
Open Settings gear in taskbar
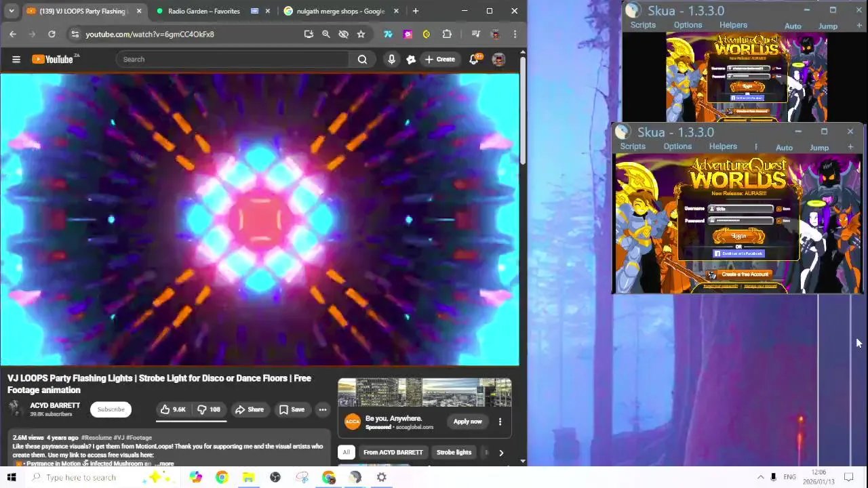pyautogui.click(x=382, y=477)
